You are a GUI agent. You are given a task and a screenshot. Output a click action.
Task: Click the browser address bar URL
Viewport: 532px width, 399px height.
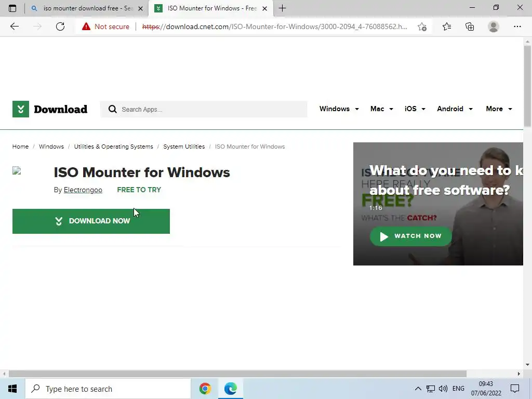pyautogui.click(x=275, y=26)
